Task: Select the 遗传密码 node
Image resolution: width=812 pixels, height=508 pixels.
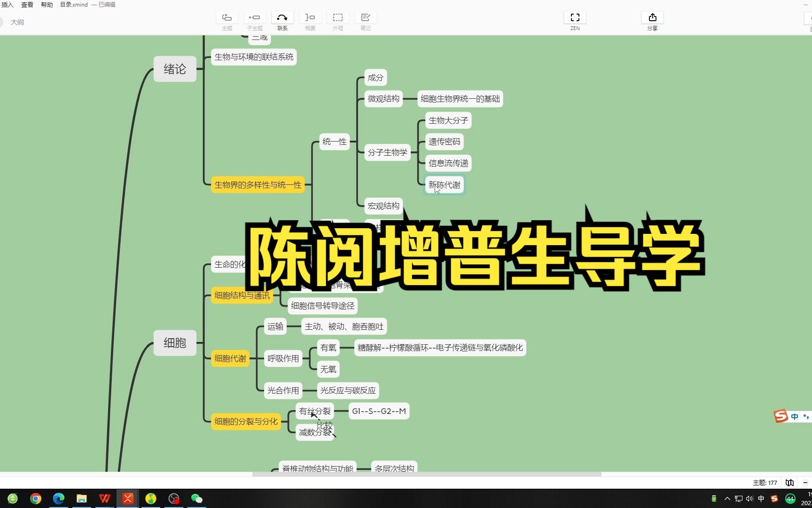Action: click(x=445, y=142)
